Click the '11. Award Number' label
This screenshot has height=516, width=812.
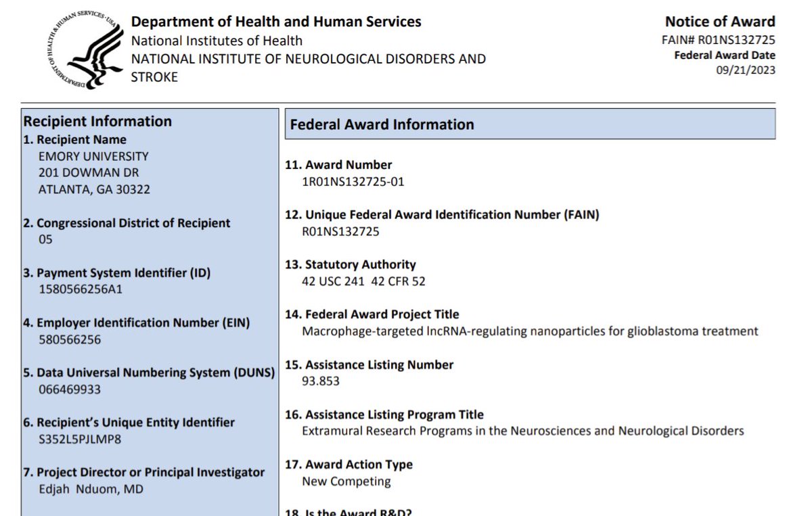[338, 165]
